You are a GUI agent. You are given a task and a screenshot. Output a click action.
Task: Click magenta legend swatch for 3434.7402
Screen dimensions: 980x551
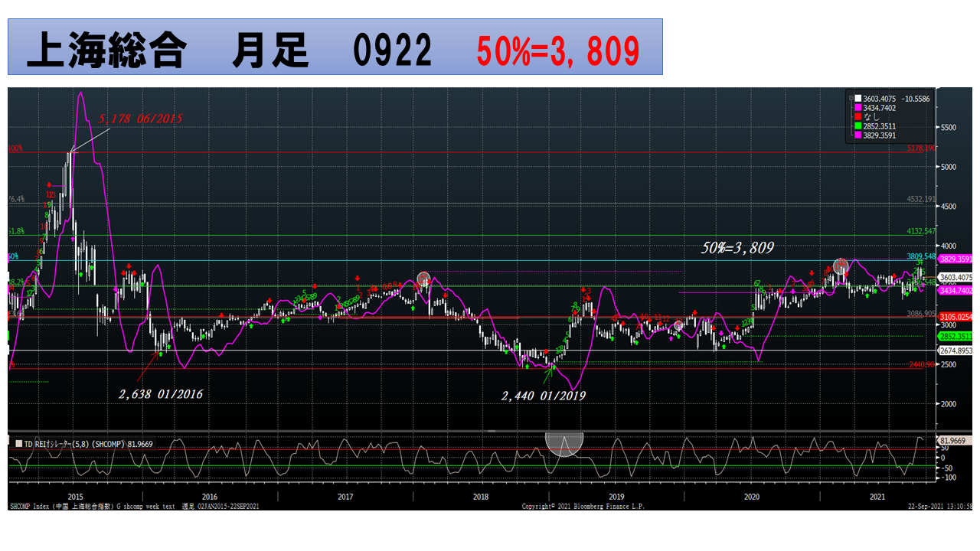pyautogui.click(x=859, y=108)
